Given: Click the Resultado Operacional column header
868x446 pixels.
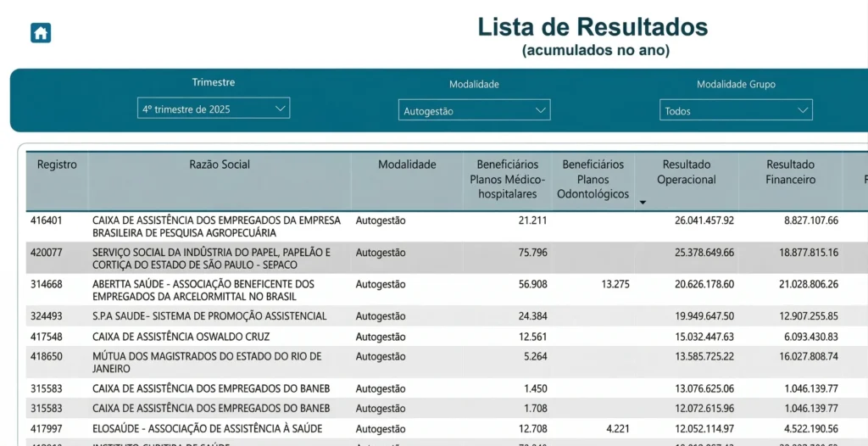Looking at the screenshot, I should tap(687, 172).
